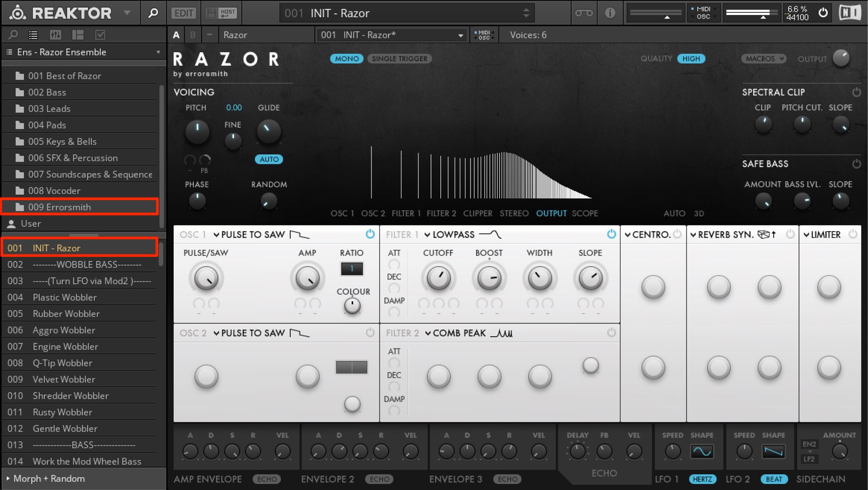868x490 pixels.
Task: Click the PITCH knob in Voicing
Action: click(197, 131)
